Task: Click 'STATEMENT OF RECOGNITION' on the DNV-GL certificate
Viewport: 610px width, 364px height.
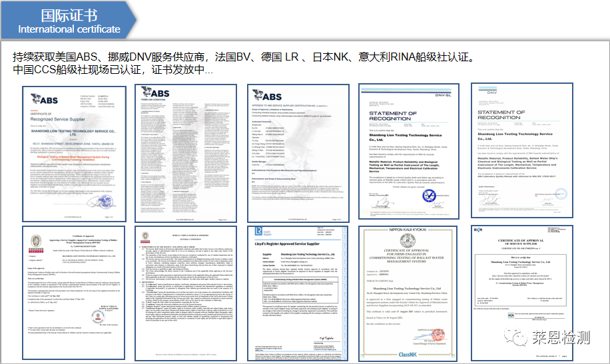Action: pyautogui.click(x=393, y=116)
